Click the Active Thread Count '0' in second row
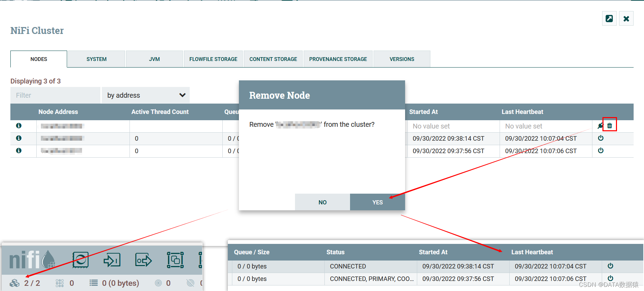This screenshot has height=291, width=644. coord(136,139)
